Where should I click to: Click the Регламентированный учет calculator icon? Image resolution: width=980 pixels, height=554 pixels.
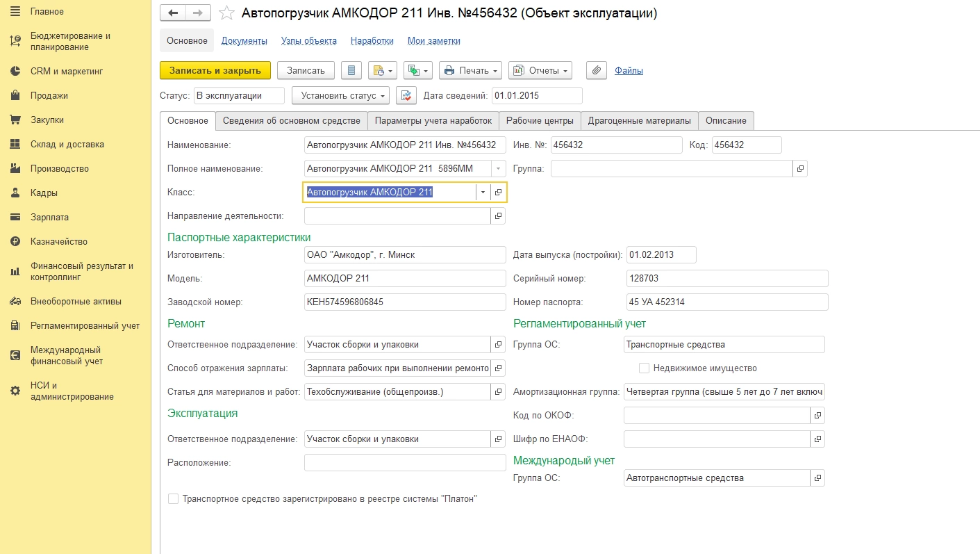click(15, 325)
